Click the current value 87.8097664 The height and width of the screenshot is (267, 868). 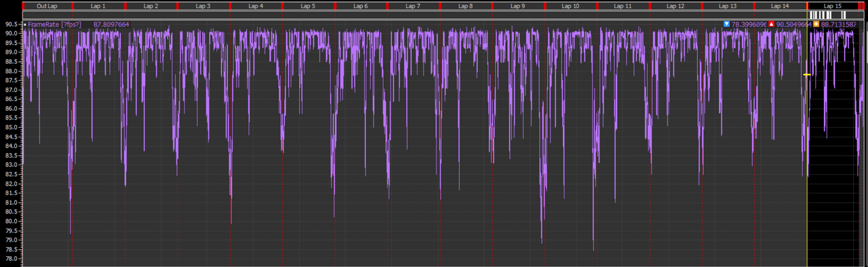[111, 24]
